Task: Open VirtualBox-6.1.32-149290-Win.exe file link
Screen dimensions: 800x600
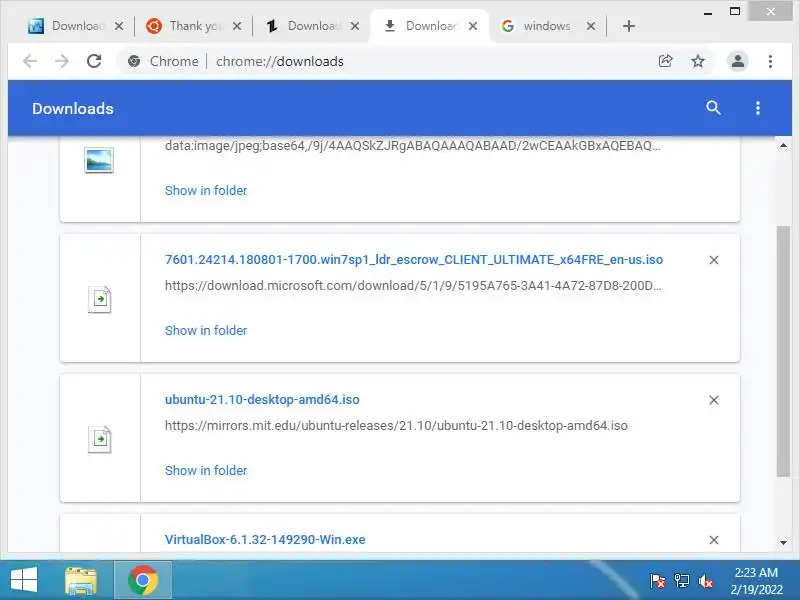Action: coord(265,539)
